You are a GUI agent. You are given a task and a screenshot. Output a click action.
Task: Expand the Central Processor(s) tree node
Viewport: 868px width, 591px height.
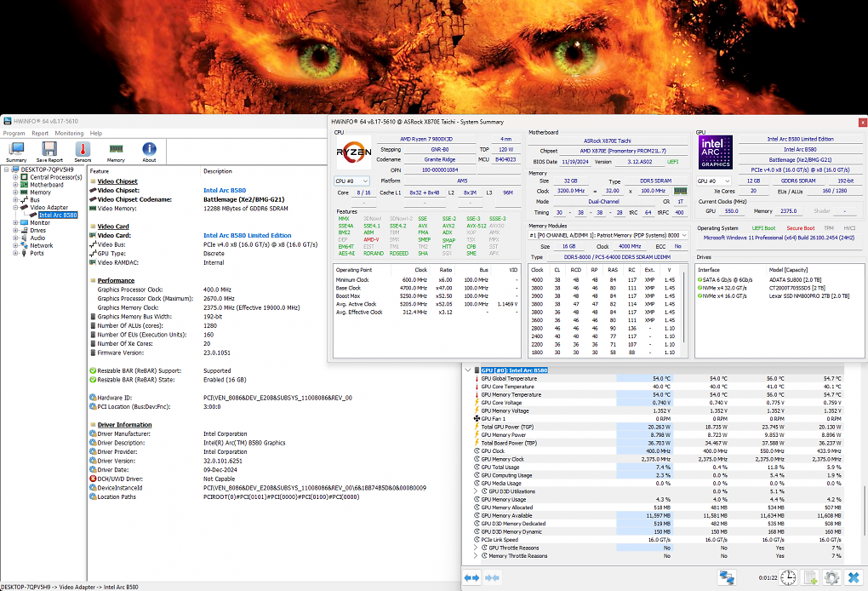pos(15,177)
